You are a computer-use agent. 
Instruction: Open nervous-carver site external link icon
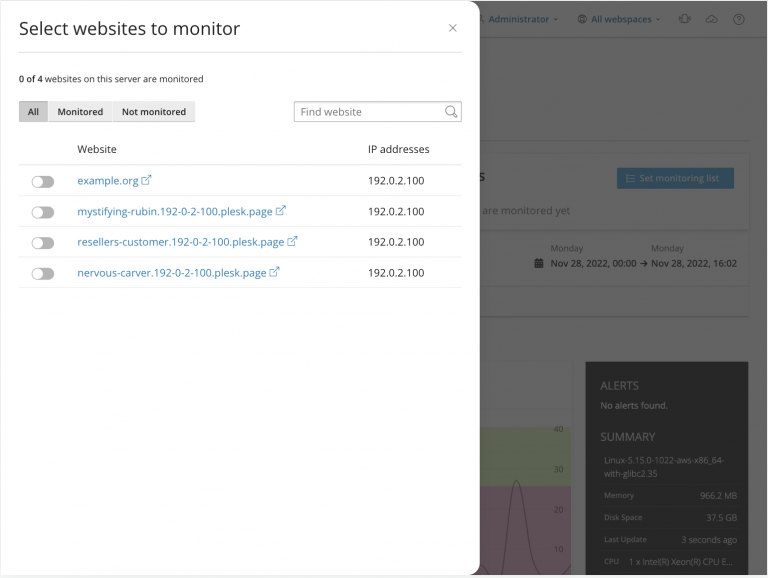(274, 271)
